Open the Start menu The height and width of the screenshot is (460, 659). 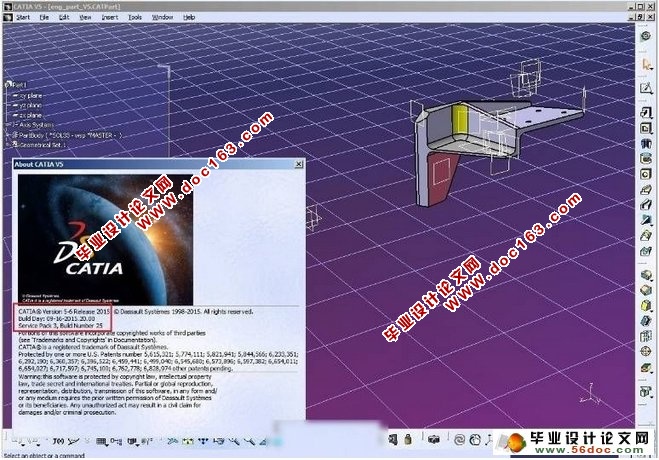point(23,17)
